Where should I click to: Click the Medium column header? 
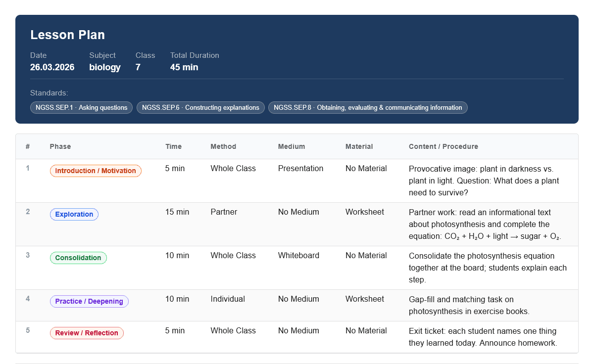(x=292, y=146)
